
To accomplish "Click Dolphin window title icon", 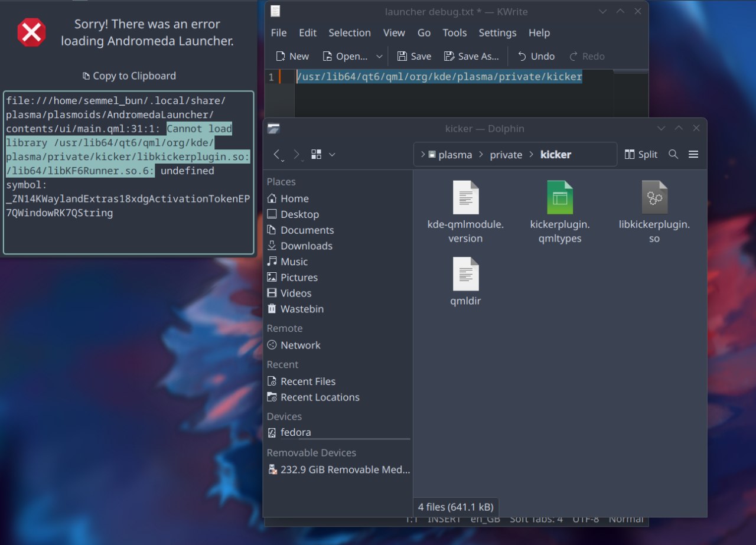I will click(273, 129).
